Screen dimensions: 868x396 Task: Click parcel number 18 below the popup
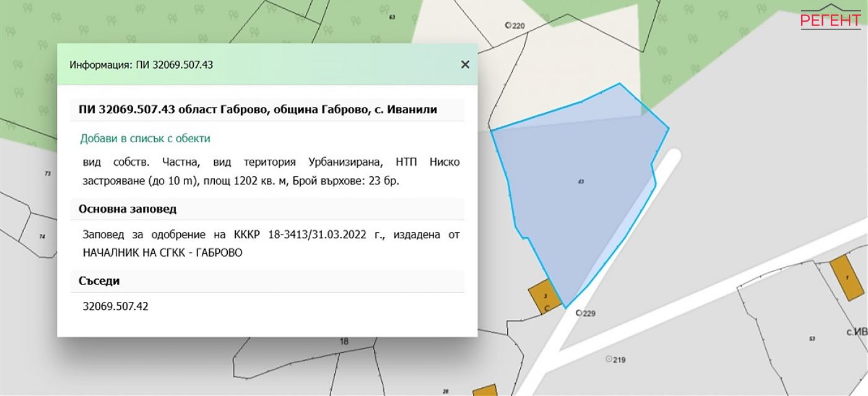coord(344,342)
